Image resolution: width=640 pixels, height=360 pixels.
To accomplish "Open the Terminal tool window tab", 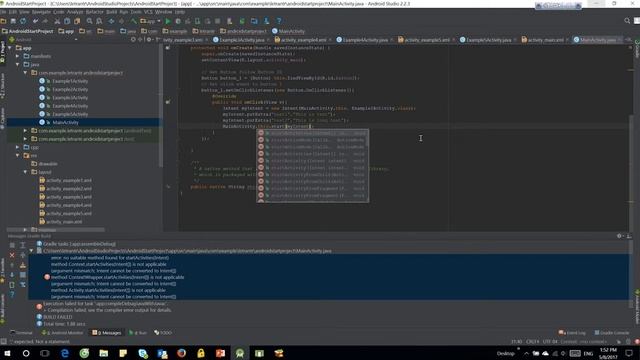I will click(21, 333).
